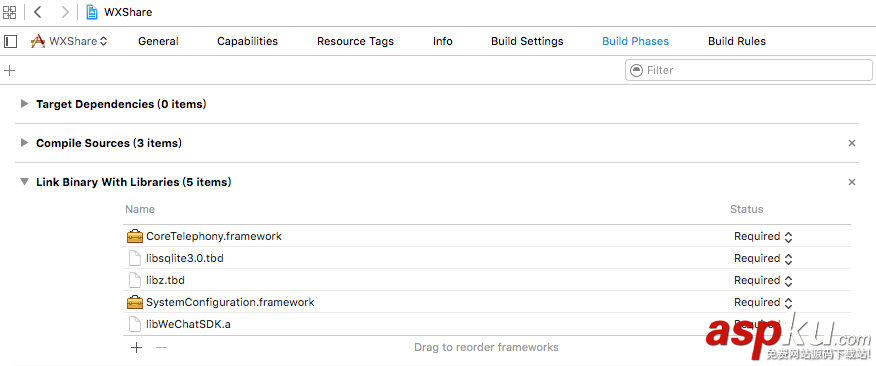Viewport: 876px width, 366px height.
Task: Expand Target Dependencies section
Action: [x=24, y=103]
